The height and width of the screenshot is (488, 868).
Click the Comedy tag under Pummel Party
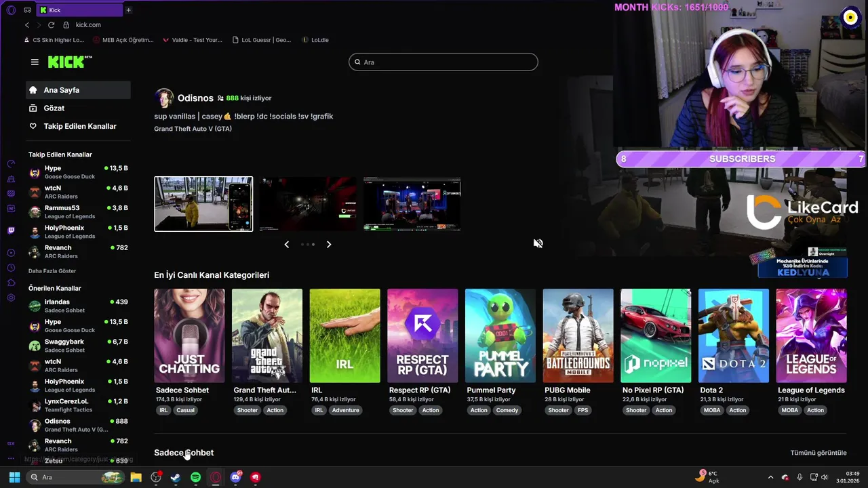[x=507, y=410]
